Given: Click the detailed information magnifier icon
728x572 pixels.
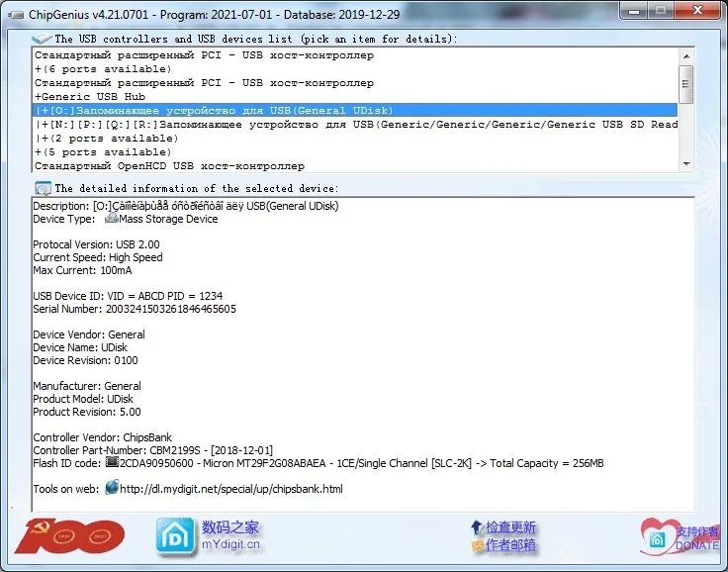Looking at the screenshot, I should tap(43, 189).
